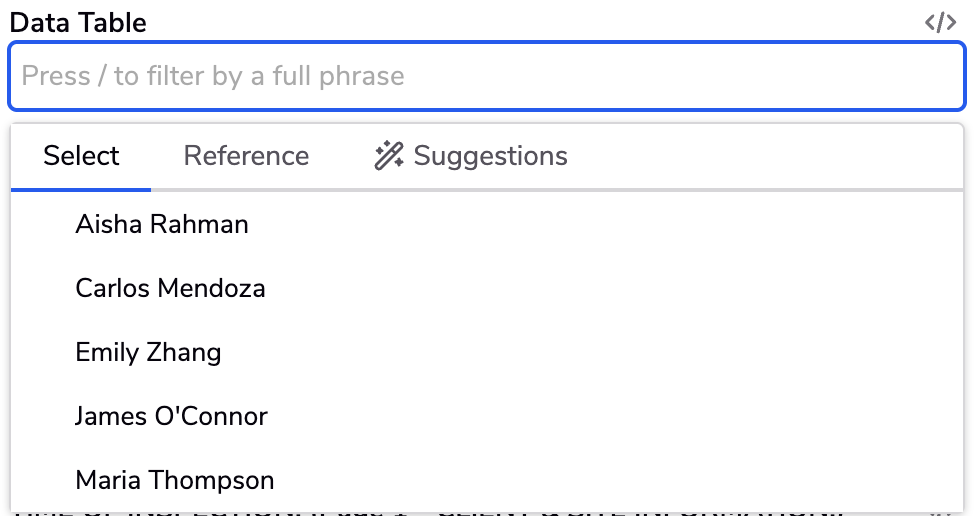This screenshot has height=516, width=974.
Task: Click the magic wand Suggestions icon
Action: tap(389, 155)
